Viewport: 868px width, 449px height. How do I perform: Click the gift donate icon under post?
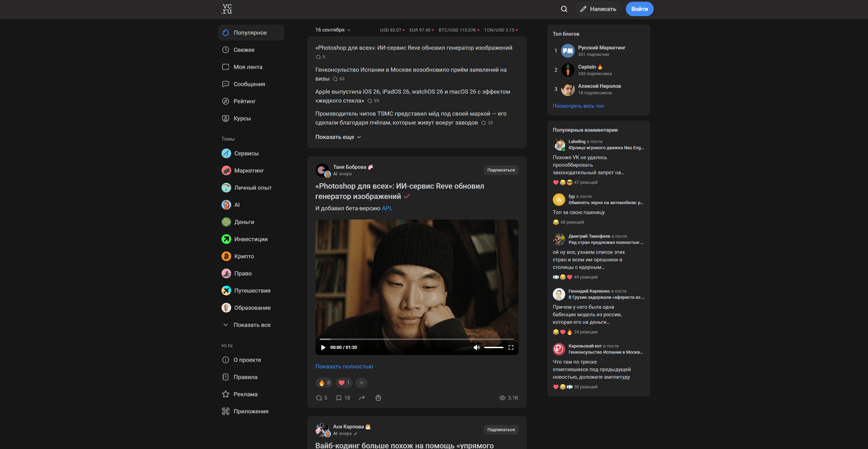point(378,398)
